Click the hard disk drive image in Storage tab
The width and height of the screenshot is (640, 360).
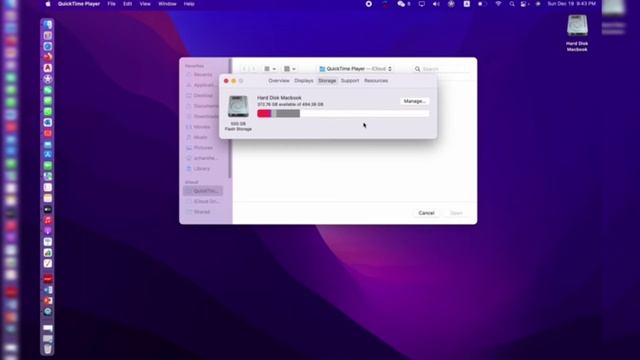tap(238, 107)
